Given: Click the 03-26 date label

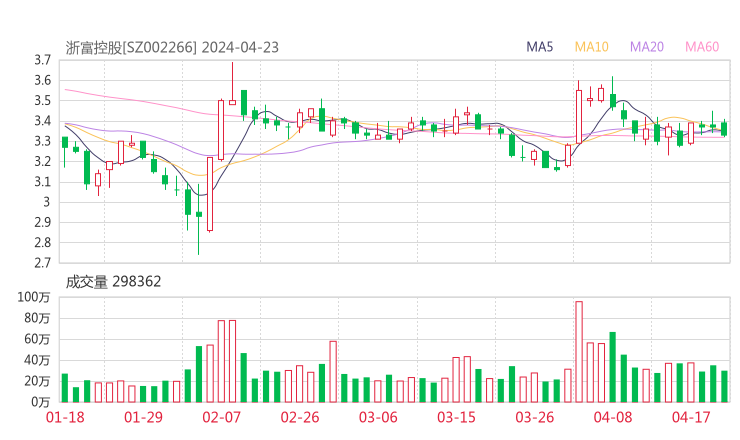Looking at the screenshot, I should coord(534,417).
